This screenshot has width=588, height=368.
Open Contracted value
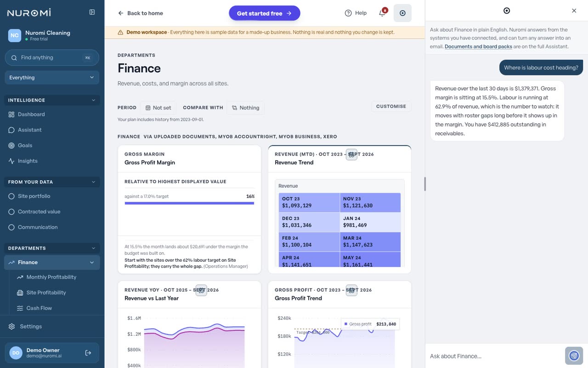52,212
